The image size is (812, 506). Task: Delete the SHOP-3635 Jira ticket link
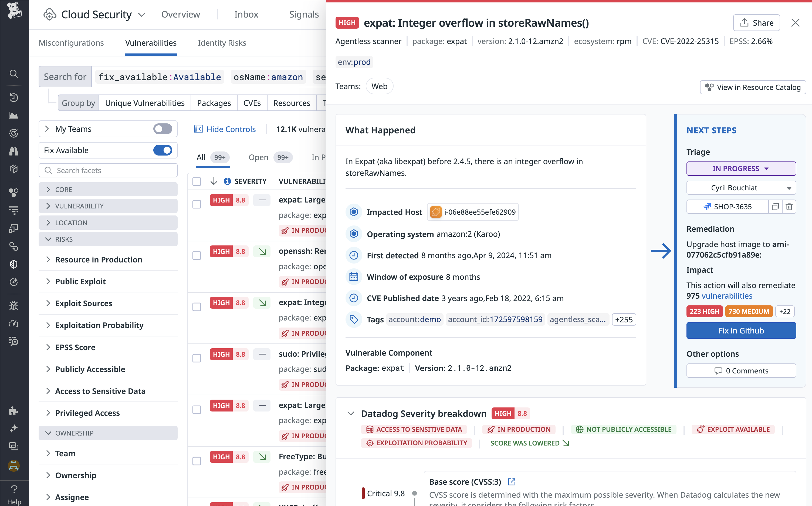click(789, 207)
